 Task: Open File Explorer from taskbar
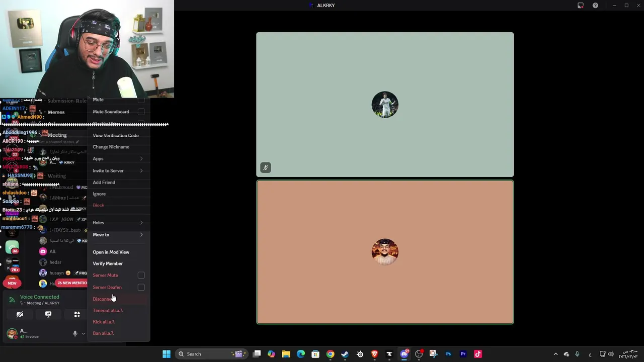coord(286,354)
